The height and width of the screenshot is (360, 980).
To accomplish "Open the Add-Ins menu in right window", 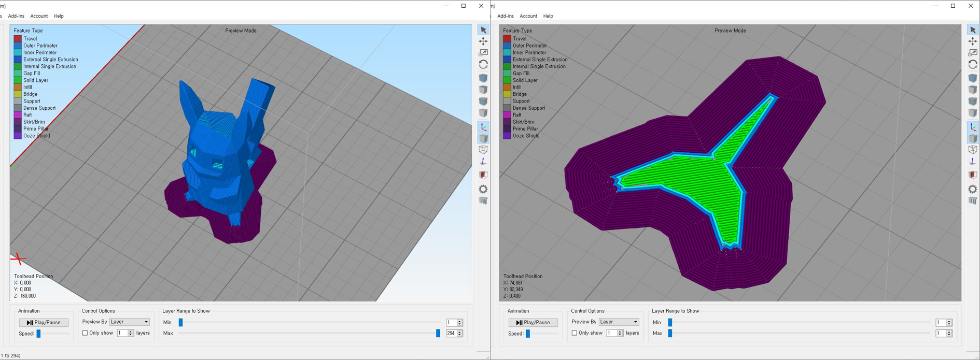I will pos(506,16).
